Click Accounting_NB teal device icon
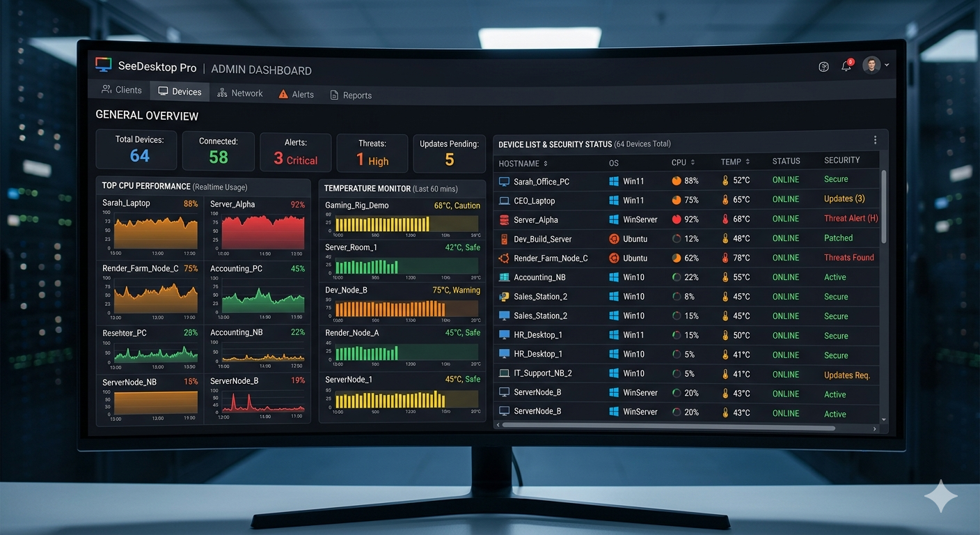Screen dimensions: 980x535 pyautogui.click(x=505, y=277)
